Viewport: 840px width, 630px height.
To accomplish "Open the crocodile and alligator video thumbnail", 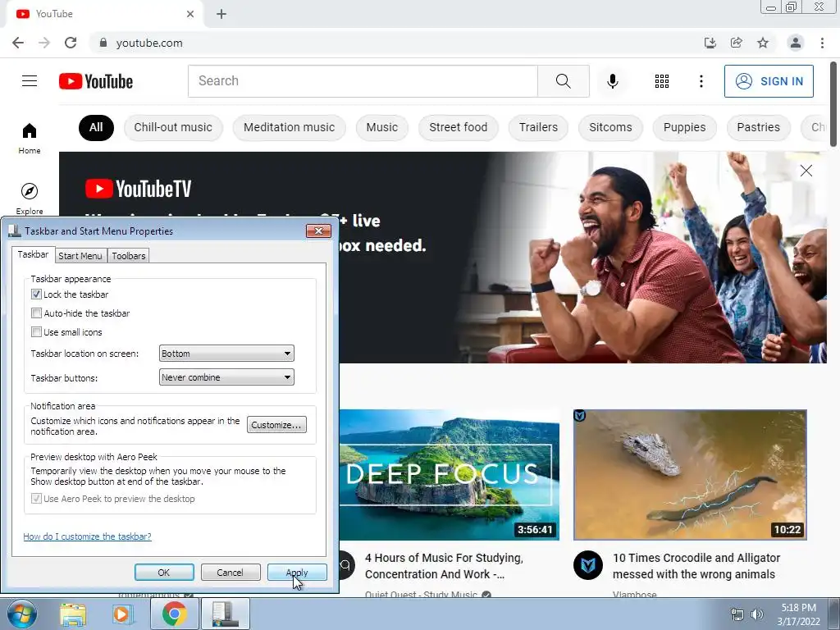I will tap(690, 475).
